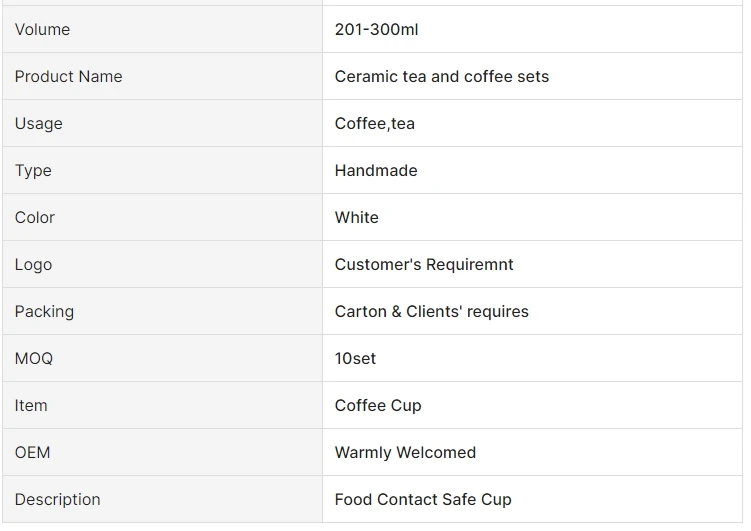This screenshot has width=751, height=531.
Task: Click the Logo row label
Action: tap(33, 265)
